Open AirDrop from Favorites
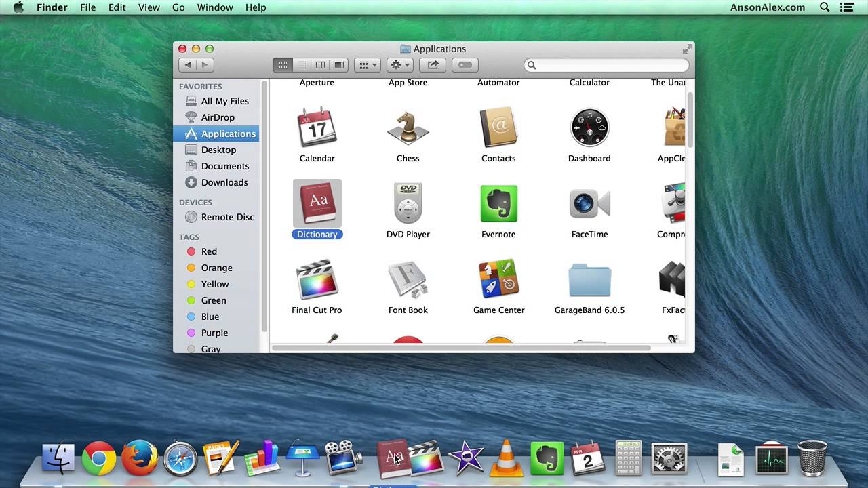The width and height of the screenshot is (868, 488). (x=218, y=117)
